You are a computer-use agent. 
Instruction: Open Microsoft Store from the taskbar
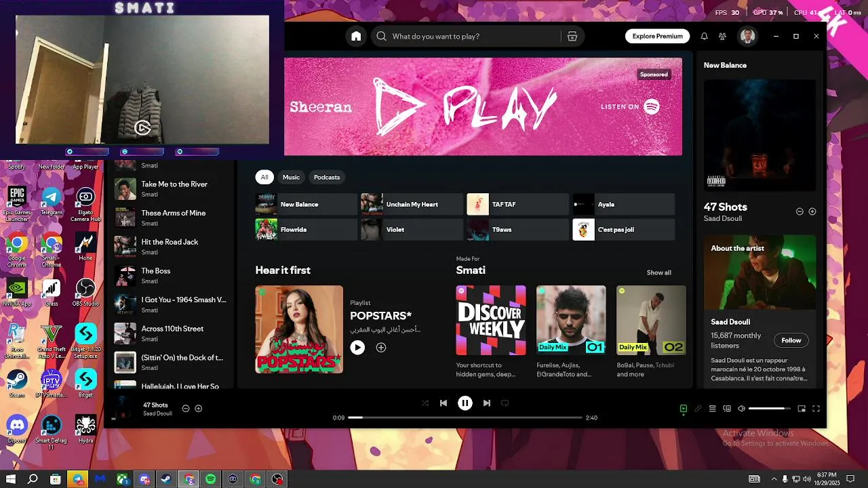pyautogui.click(x=56, y=479)
